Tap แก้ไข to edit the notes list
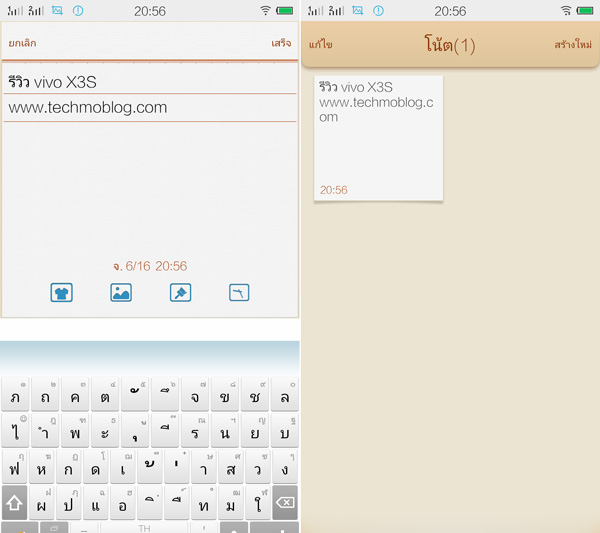 [x=321, y=44]
